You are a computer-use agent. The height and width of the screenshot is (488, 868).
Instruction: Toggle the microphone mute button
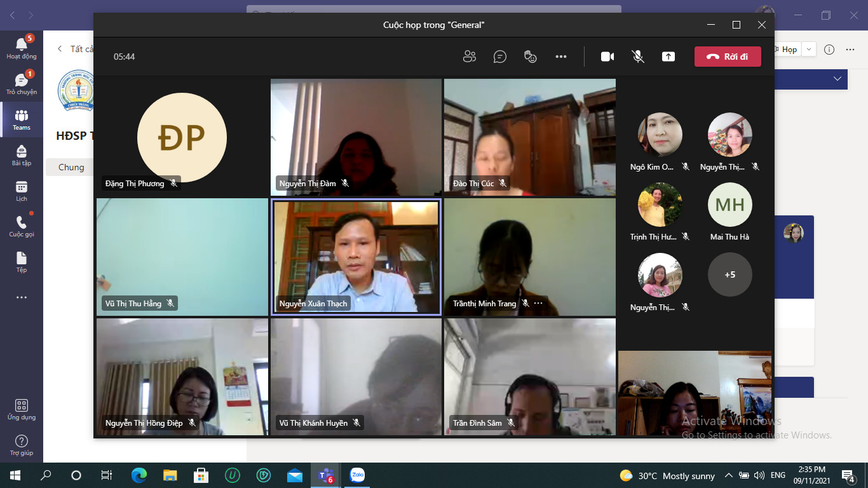638,57
